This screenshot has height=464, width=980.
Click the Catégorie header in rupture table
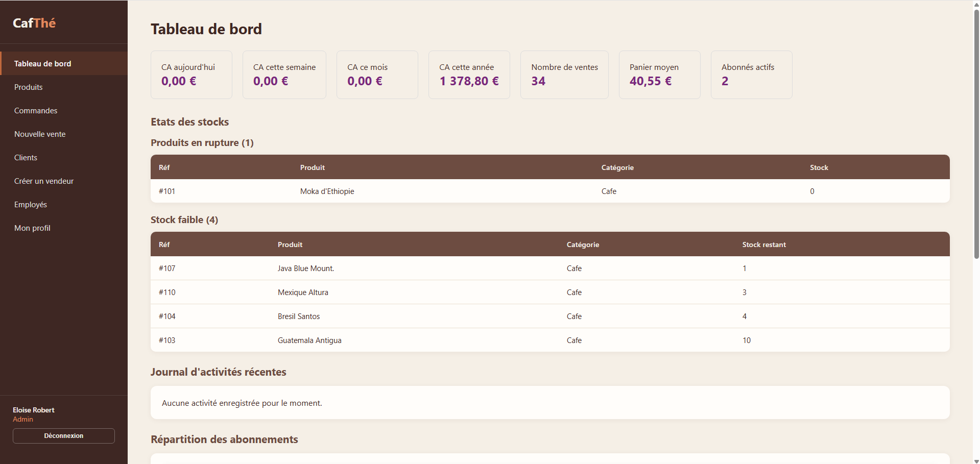pos(617,167)
